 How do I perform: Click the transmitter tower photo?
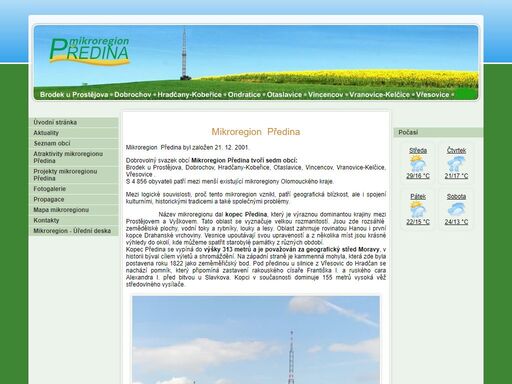pyautogui.click(x=256, y=340)
